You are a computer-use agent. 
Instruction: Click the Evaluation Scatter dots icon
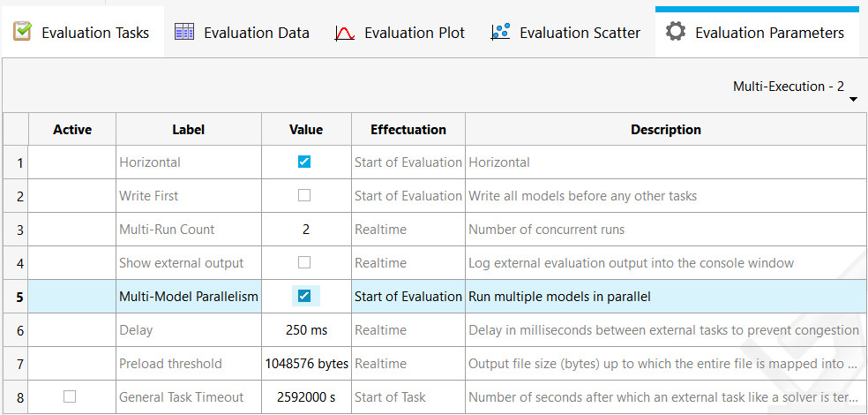click(501, 33)
